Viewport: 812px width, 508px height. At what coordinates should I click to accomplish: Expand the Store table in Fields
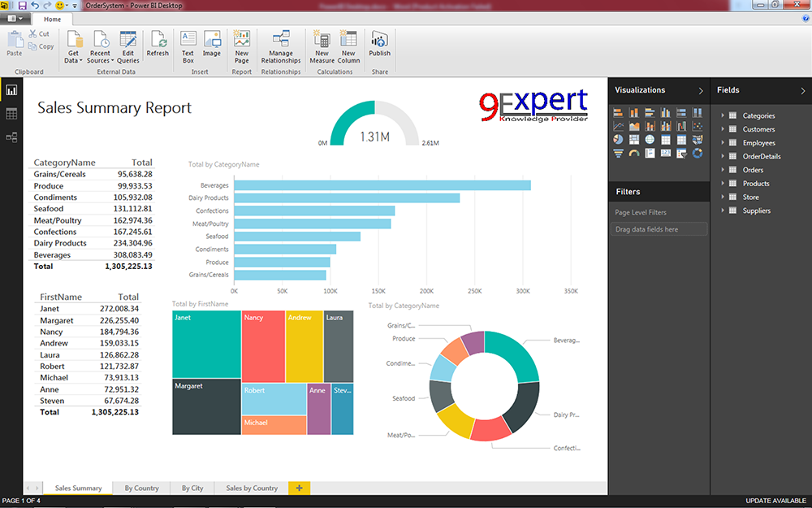(x=723, y=197)
